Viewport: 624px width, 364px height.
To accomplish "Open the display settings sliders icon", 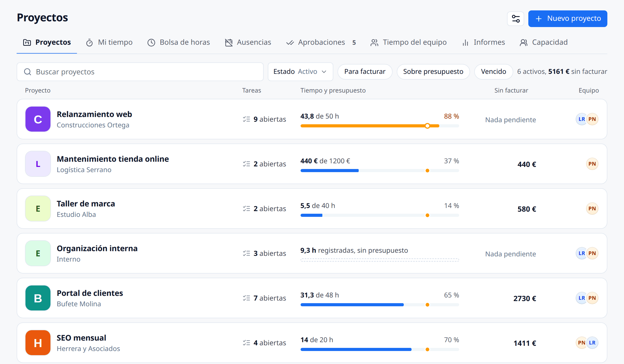I will pyautogui.click(x=516, y=19).
